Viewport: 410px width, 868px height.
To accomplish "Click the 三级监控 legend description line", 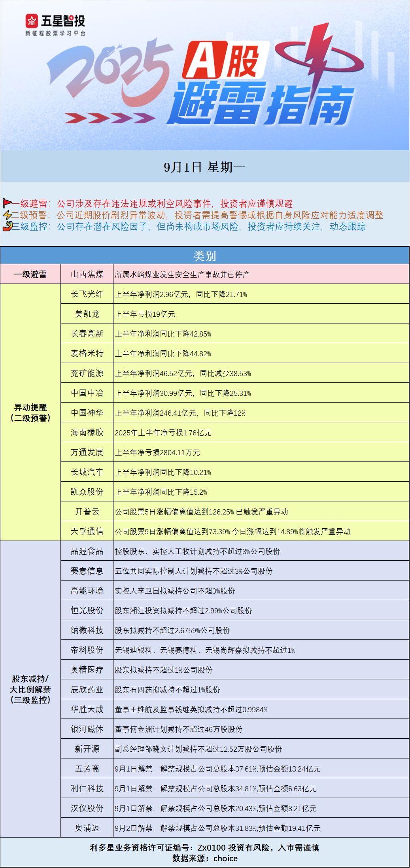I will 189,227.
